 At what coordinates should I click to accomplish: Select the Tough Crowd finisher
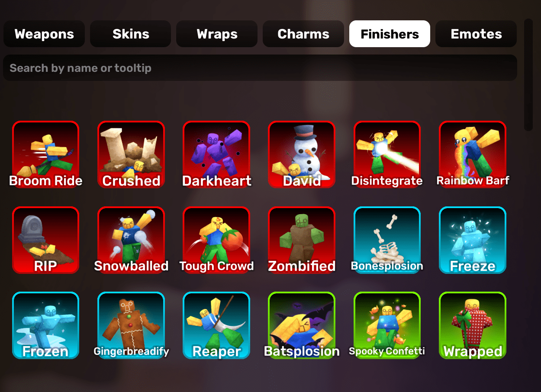pyautogui.click(x=216, y=240)
